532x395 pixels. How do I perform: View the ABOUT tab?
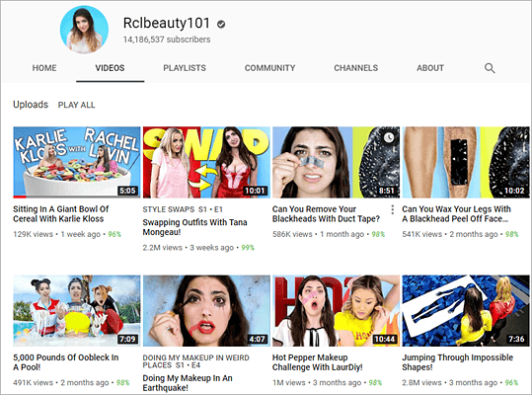pyautogui.click(x=430, y=68)
